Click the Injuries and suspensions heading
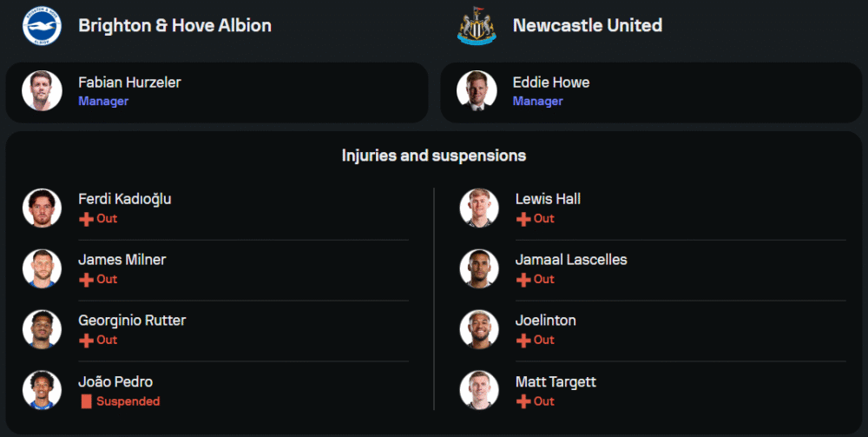Screen dimensions: 868x437 tap(434, 156)
